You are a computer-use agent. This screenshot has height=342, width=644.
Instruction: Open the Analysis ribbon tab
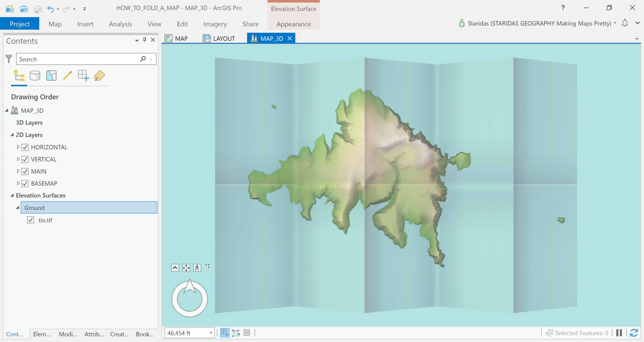pyautogui.click(x=120, y=24)
